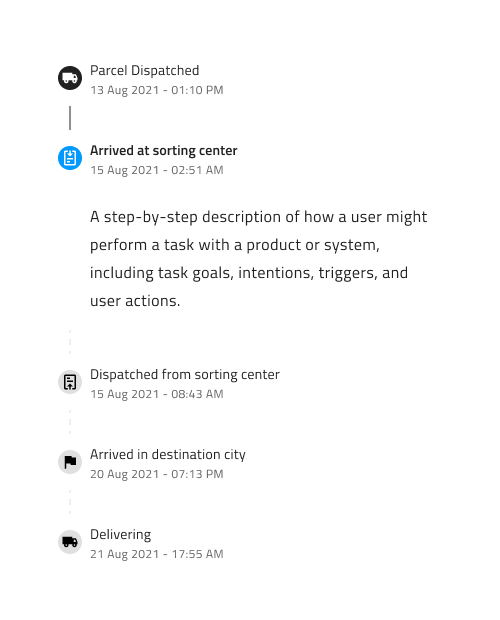Image resolution: width=500 pixels, height=620 pixels.
Task: Select the Parcel Dispatched step title
Action: coord(144,70)
